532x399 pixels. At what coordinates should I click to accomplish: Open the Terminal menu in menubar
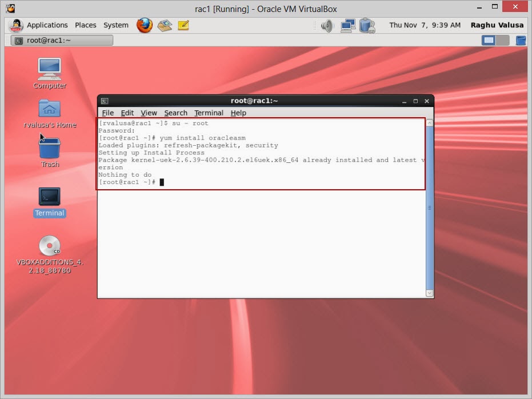pos(209,113)
